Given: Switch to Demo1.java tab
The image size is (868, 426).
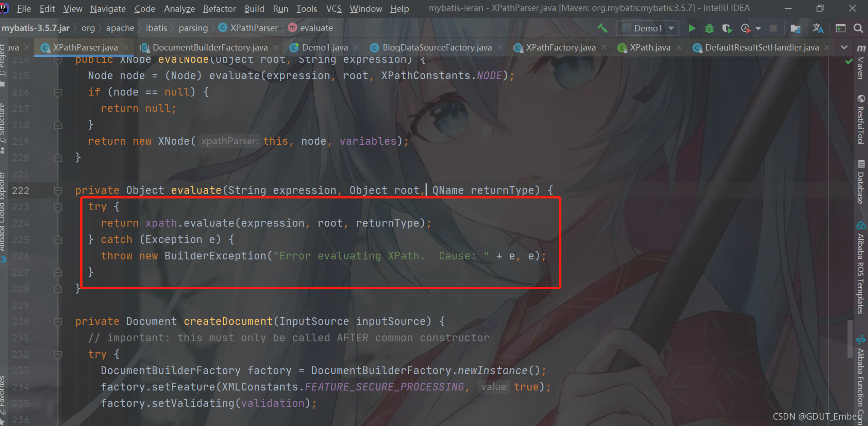Looking at the screenshot, I should pos(324,47).
